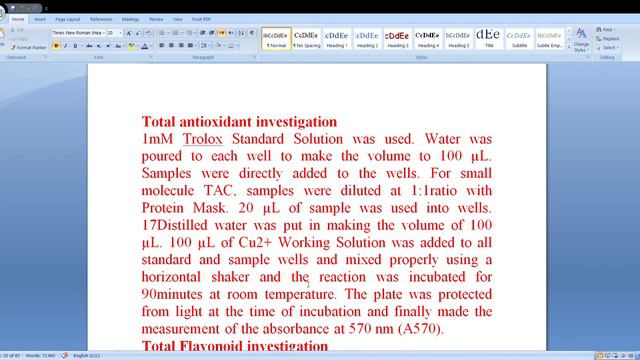640x360 pixels.
Task: Click Numbering list icon
Action: [x=176, y=33]
